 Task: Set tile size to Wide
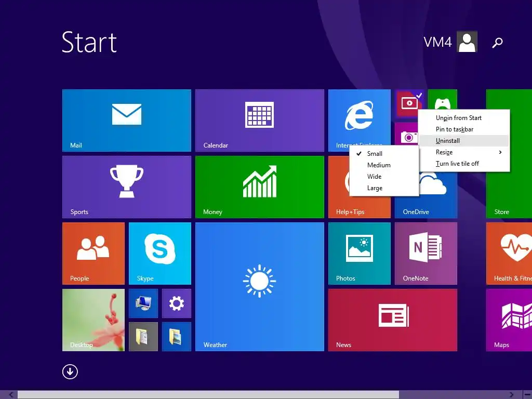click(384, 177)
